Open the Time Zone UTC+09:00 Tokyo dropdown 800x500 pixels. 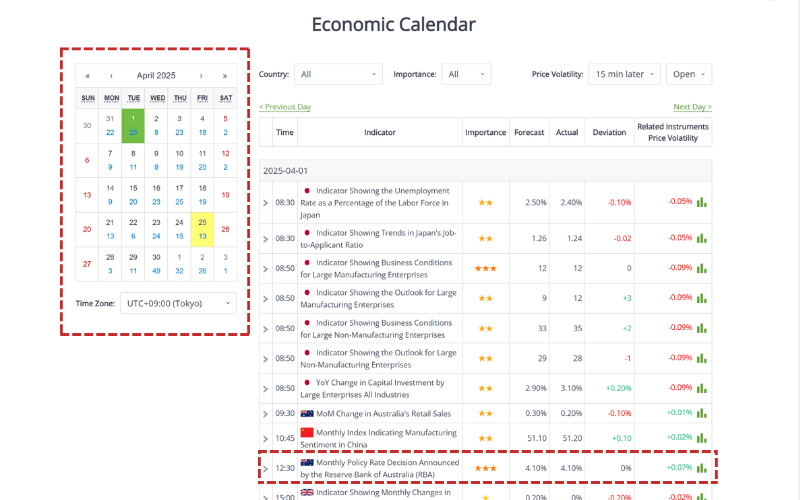178,304
